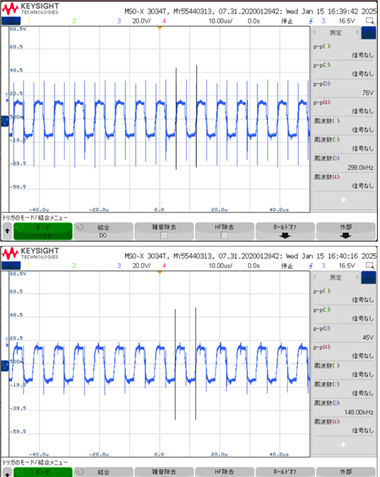Screen dimensions: 380x477
Task: Click blue box at top-left, bottom capture
Action: (x=11, y=266)
